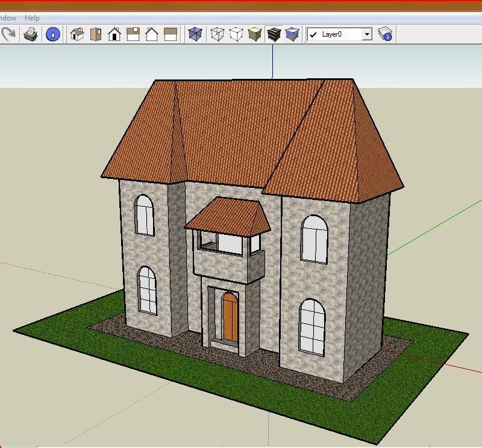Image resolution: width=482 pixels, height=448 pixels.
Task: Open the Layer0 dropdown arrow
Action: tap(367, 34)
